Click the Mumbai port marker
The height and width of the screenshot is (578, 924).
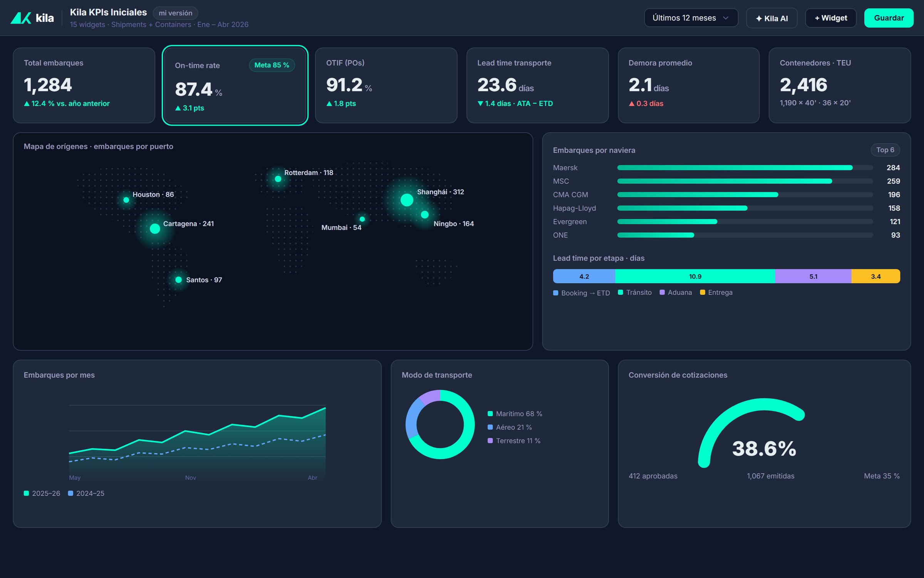pyautogui.click(x=362, y=219)
